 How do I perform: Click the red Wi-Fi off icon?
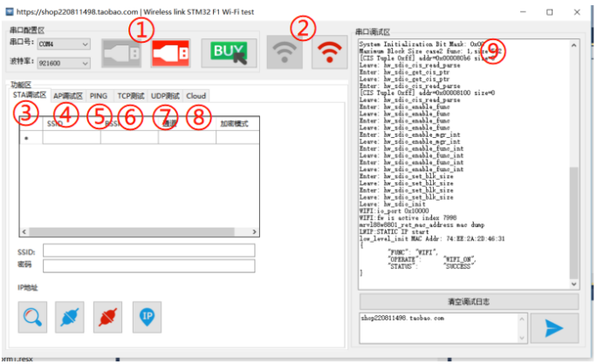coord(329,52)
